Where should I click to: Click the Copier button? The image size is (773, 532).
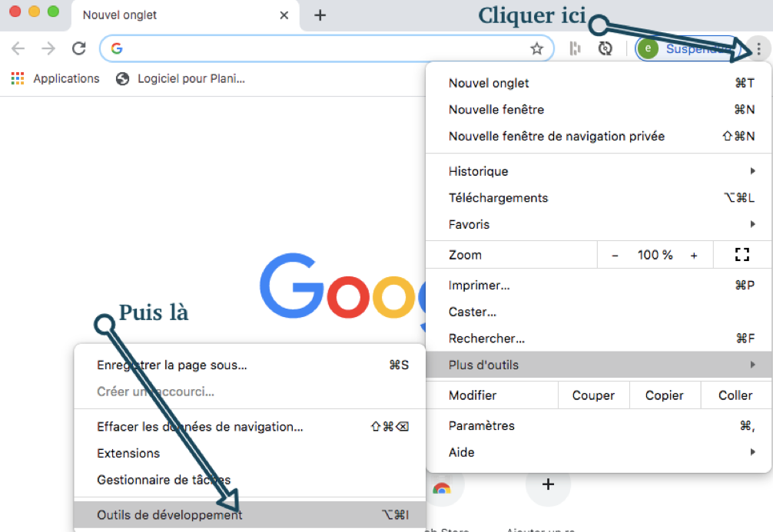coord(665,395)
